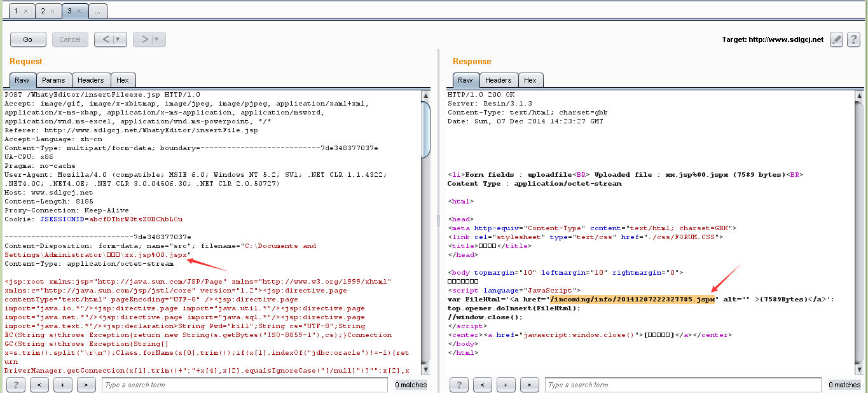Click the Host: www.sdlgcj.net header line
This screenshot has width=868, height=393.
(x=48, y=193)
